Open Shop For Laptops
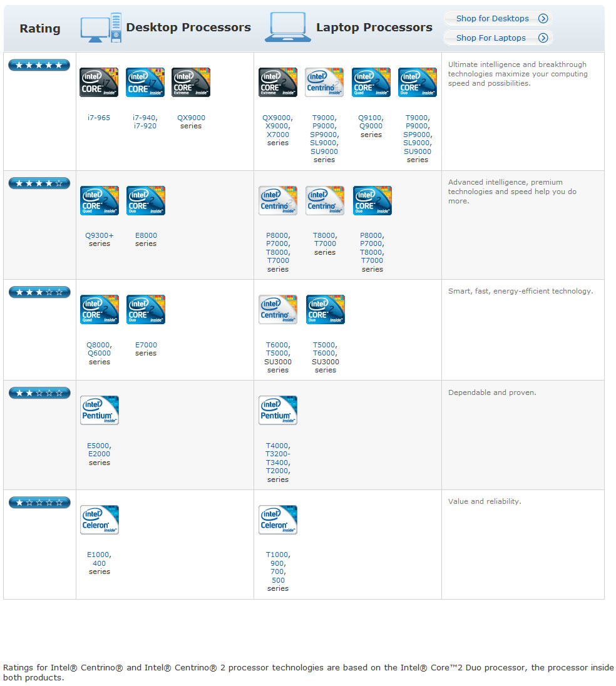Screen dimensions: 616x686 498,38
